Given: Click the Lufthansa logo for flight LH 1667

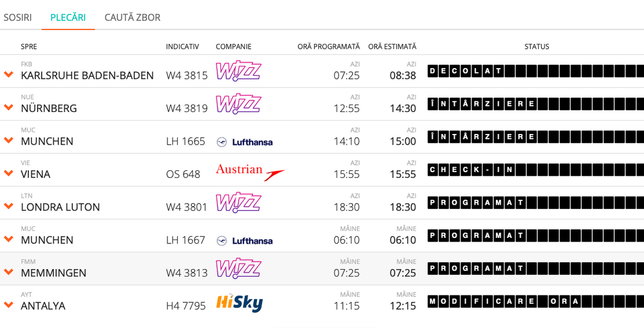Looking at the screenshot, I should point(244,241).
